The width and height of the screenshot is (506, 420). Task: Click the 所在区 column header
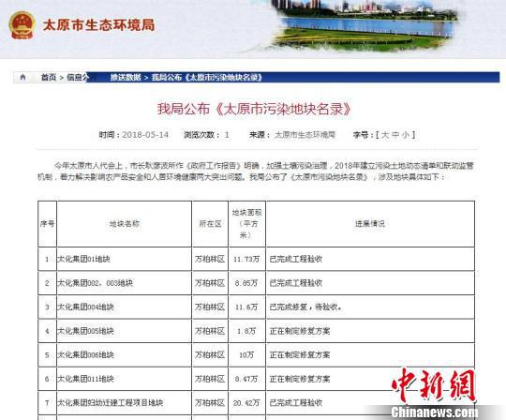210,224
